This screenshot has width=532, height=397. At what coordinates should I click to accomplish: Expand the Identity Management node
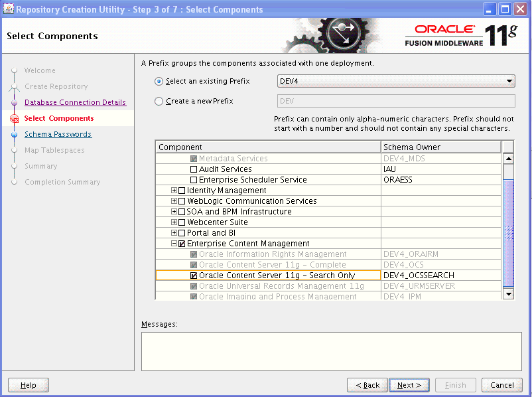[174, 190]
